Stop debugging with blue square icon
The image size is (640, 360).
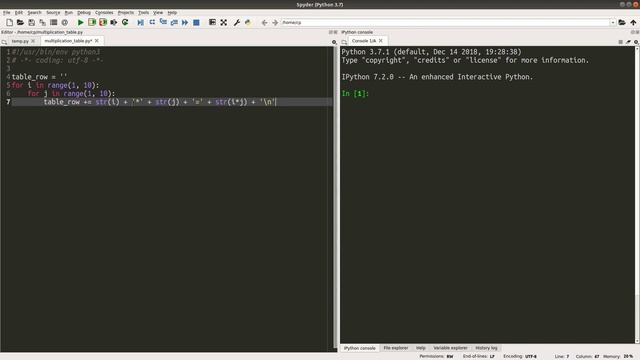[196, 22]
